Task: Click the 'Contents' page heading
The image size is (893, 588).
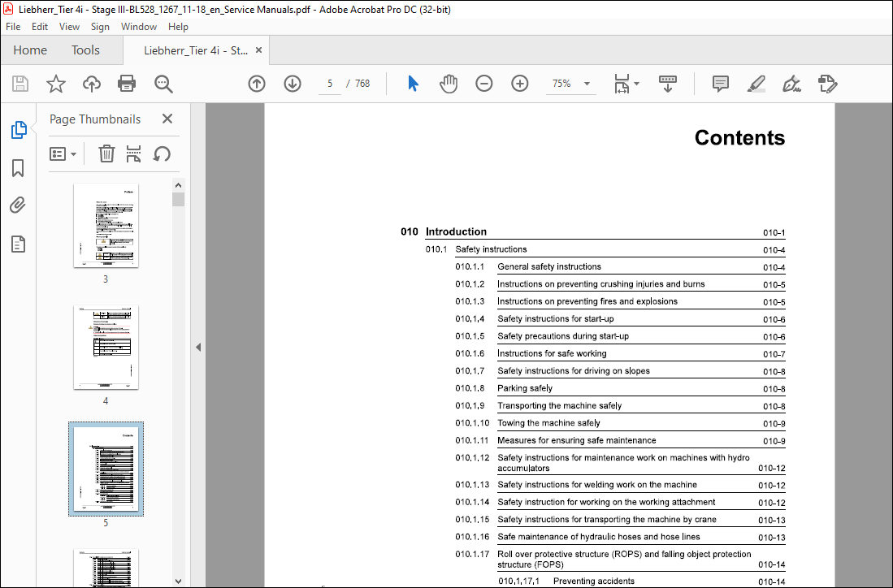Action: pos(739,138)
